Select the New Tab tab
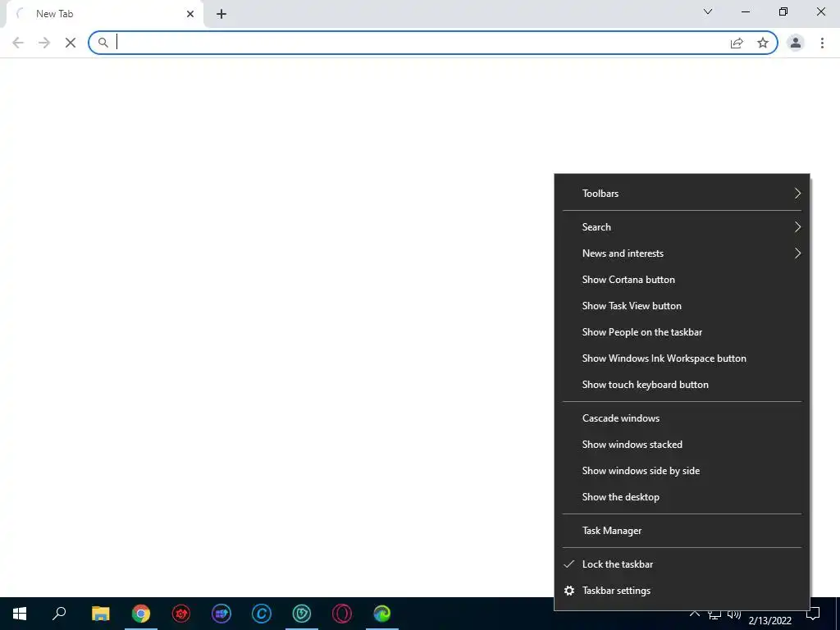The height and width of the screenshot is (630, 840). click(104, 14)
